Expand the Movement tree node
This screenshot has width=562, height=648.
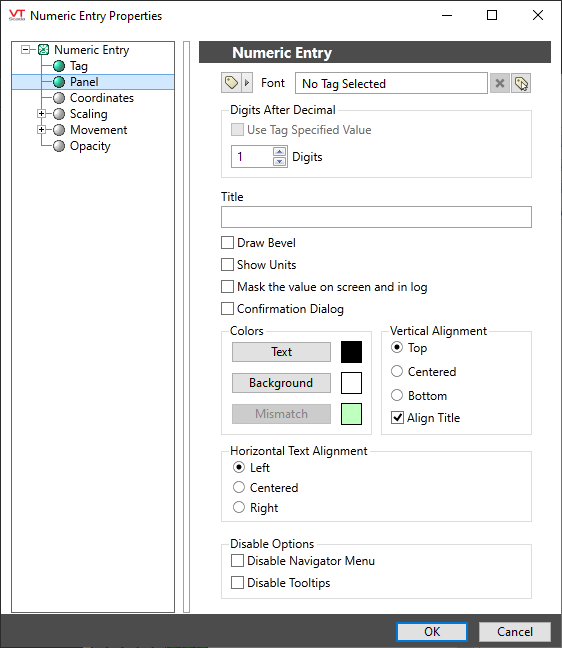coord(41,129)
